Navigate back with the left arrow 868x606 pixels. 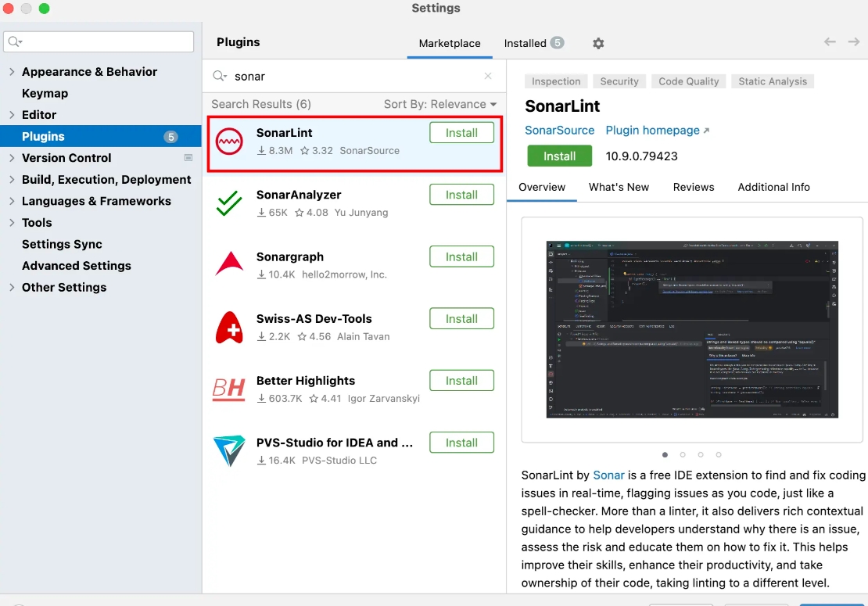(x=829, y=41)
